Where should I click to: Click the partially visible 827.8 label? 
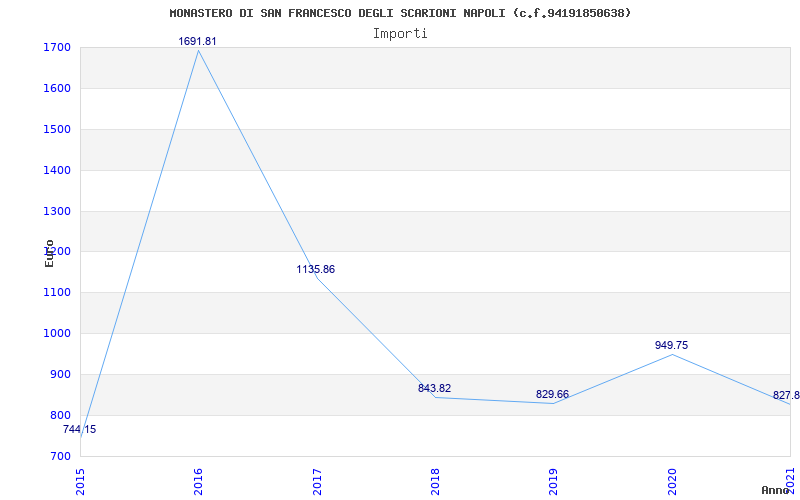[x=786, y=395]
